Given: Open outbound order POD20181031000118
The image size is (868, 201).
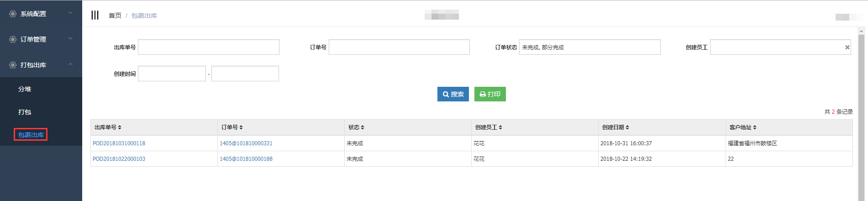Looking at the screenshot, I should [119, 143].
